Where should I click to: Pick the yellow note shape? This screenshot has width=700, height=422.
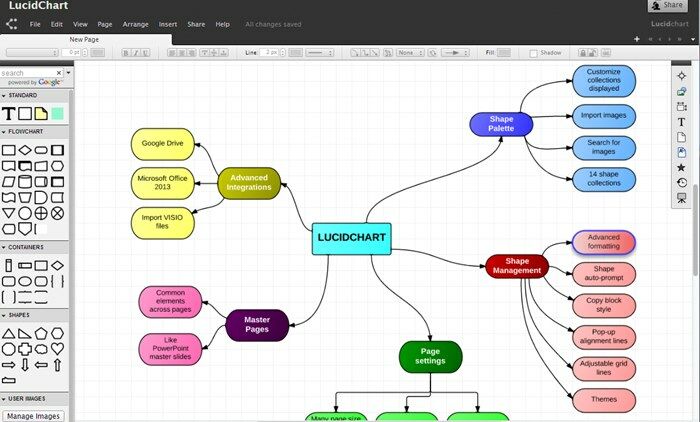(41, 113)
